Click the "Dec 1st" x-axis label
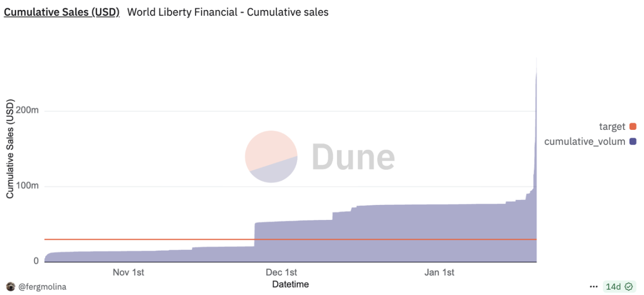Image resolution: width=644 pixels, height=295 pixels. click(281, 273)
